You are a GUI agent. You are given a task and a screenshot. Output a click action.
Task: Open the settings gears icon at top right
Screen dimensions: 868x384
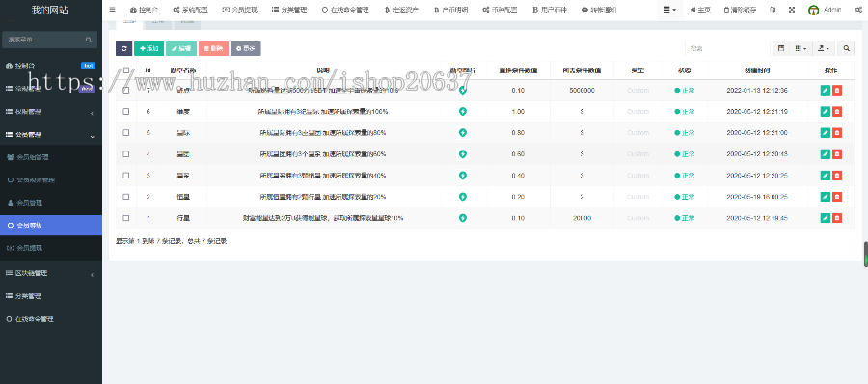[x=858, y=10]
